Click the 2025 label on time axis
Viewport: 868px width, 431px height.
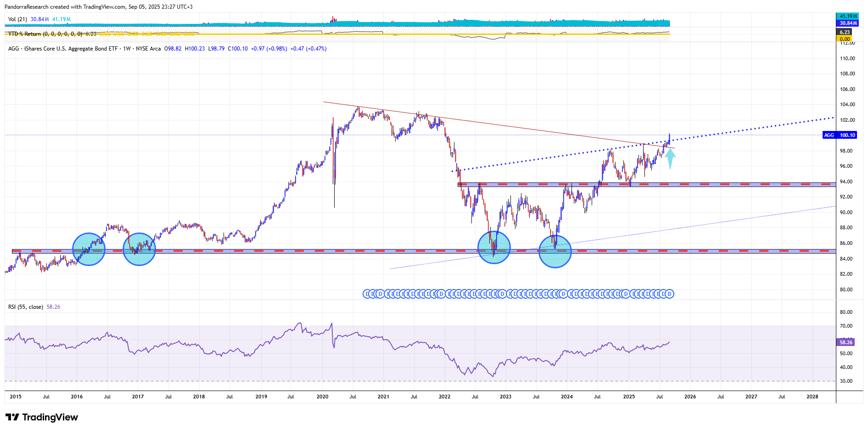(629, 397)
